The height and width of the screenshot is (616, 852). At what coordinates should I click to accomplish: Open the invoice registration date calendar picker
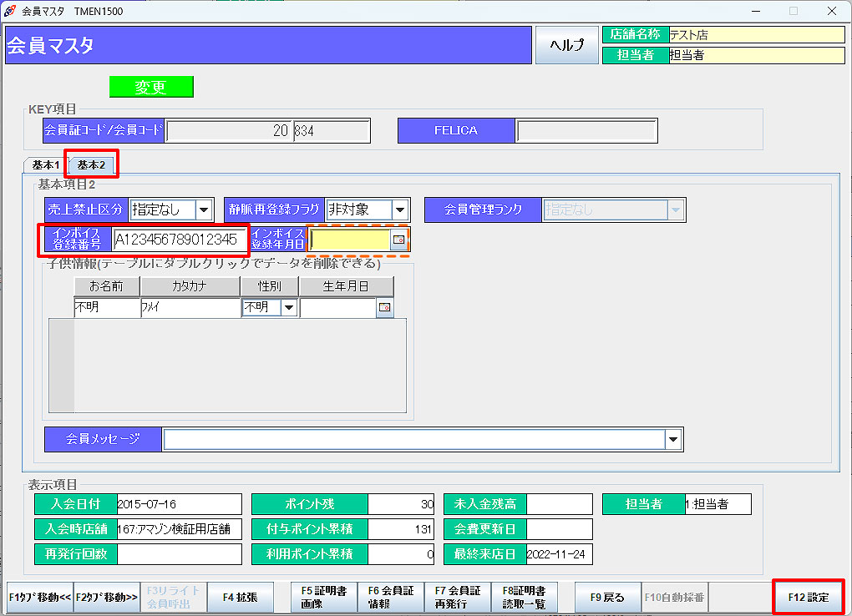pos(399,240)
